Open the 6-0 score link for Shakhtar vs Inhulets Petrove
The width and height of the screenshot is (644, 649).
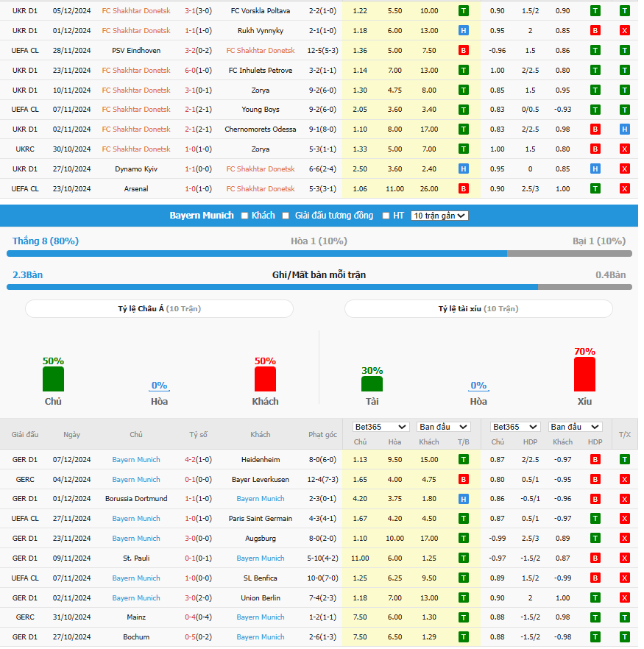point(190,71)
